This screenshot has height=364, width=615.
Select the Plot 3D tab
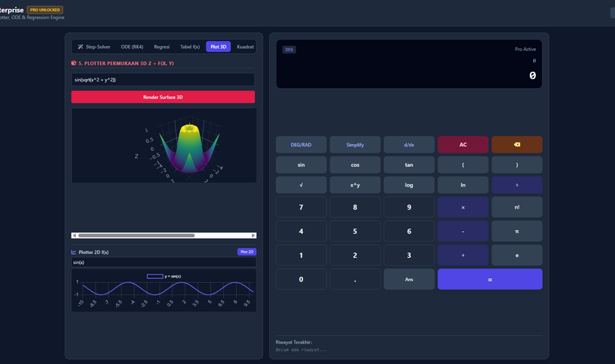218,46
